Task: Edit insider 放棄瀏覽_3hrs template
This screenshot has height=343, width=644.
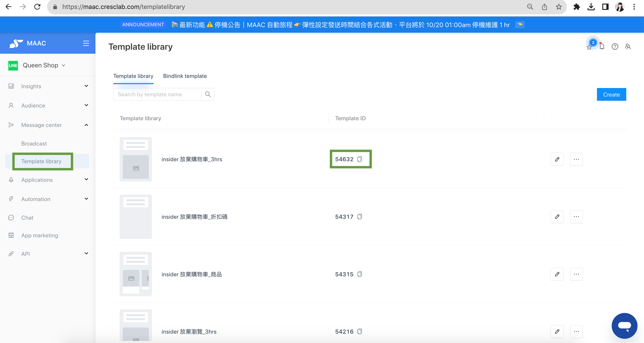Action: tap(557, 332)
